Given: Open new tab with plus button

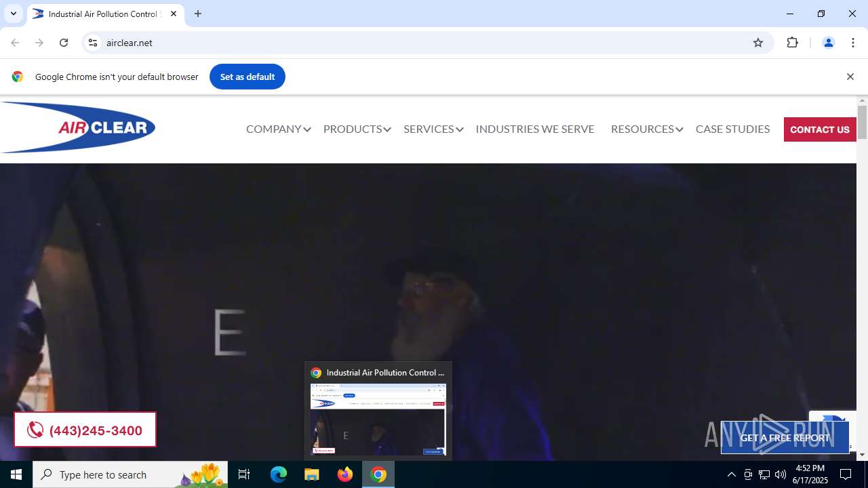Looking at the screenshot, I should (198, 14).
